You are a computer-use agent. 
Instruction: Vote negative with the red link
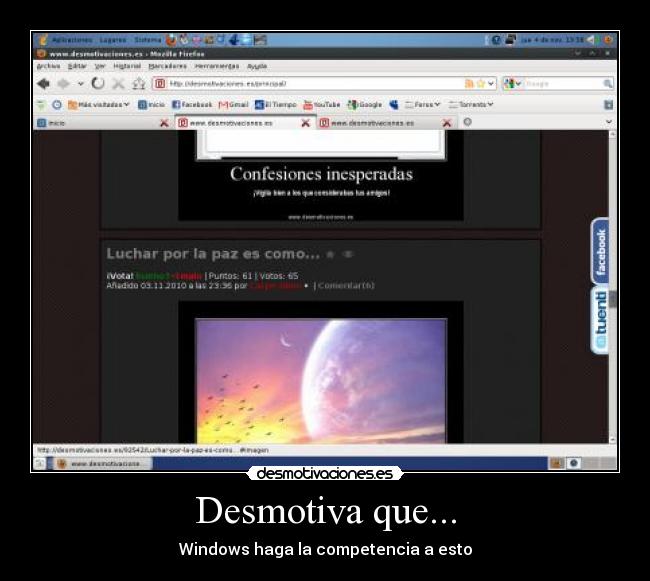coord(187,276)
